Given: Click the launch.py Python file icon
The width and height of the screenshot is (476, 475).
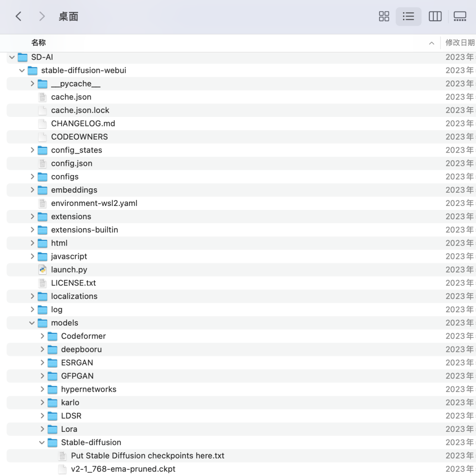Looking at the screenshot, I should click(42, 270).
